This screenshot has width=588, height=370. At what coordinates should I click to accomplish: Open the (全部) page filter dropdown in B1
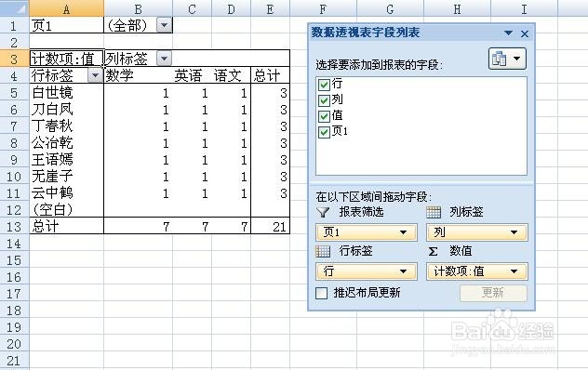point(164,25)
